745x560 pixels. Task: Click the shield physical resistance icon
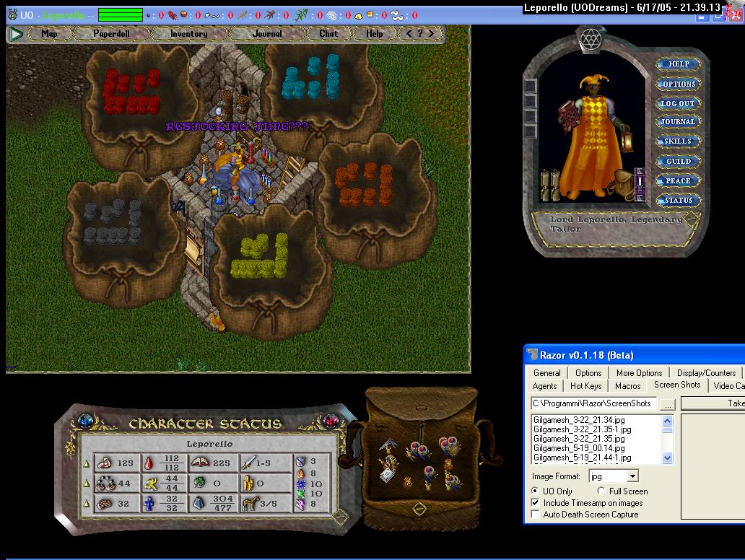point(300,461)
